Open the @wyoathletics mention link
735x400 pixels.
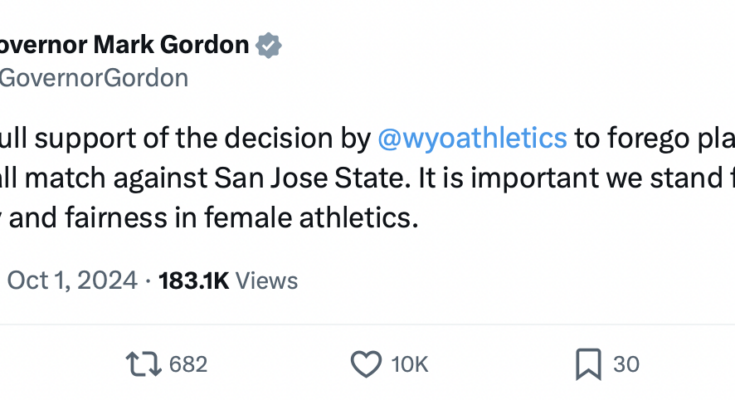click(x=471, y=137)
